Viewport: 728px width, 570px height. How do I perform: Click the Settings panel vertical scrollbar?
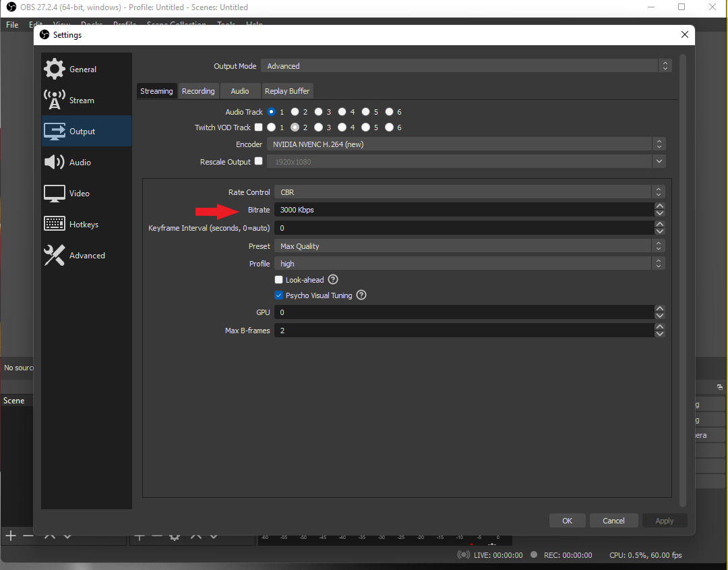point(682,280)
